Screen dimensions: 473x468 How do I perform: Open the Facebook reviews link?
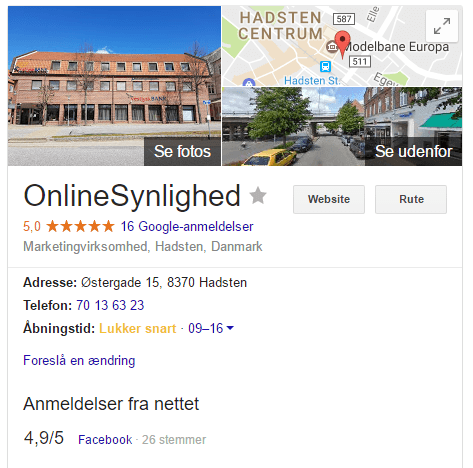[105, 440]
